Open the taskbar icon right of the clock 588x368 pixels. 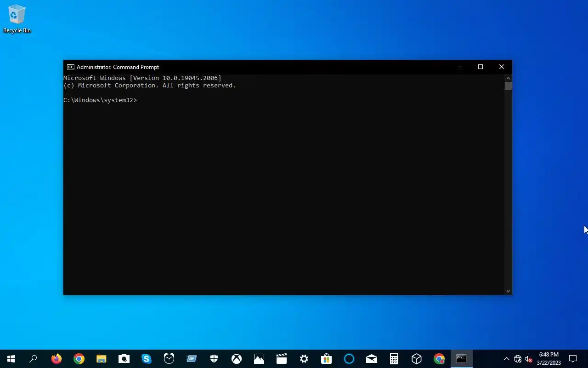point(192,359)
